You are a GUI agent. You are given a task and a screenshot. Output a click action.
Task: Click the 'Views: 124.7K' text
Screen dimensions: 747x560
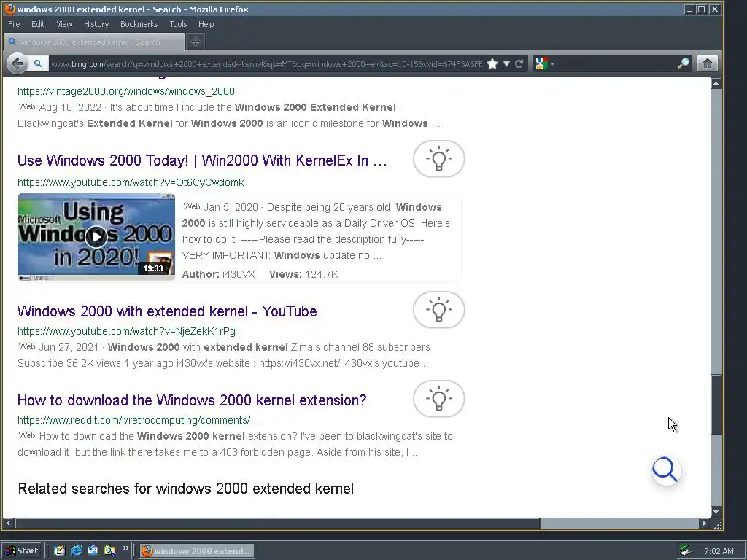point(303,274)
